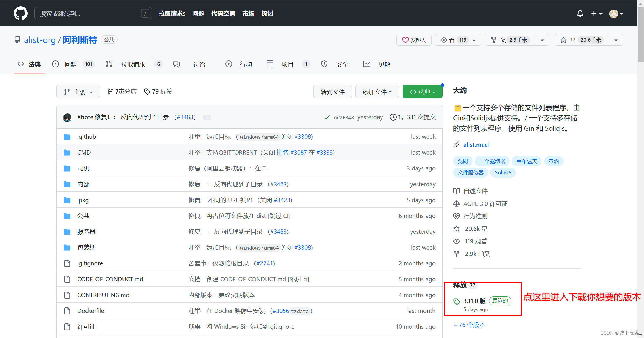Viewport: 644px width, 338px height.
Task: Open 市场 in top navigation
Action: point(248,14)
